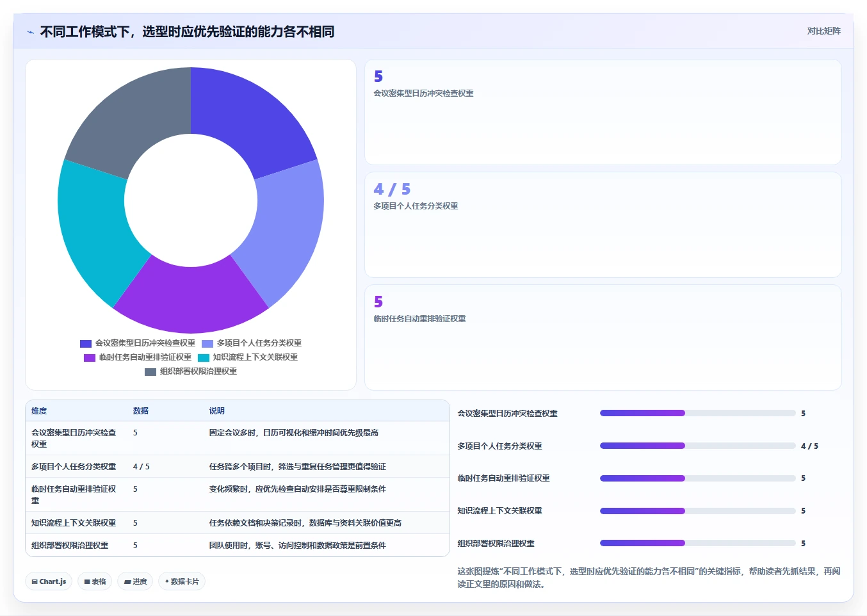Screen dimensions: 867x616
Task: Click the cyan legend color swatch
Action: [204, 358]
